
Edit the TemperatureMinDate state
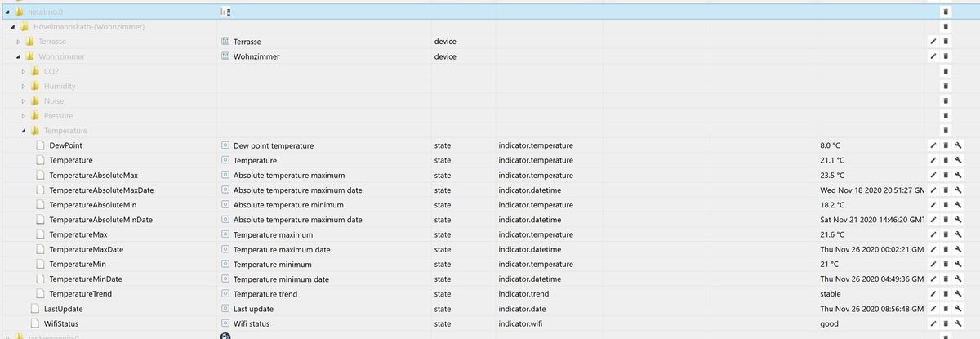click(933, 279)
